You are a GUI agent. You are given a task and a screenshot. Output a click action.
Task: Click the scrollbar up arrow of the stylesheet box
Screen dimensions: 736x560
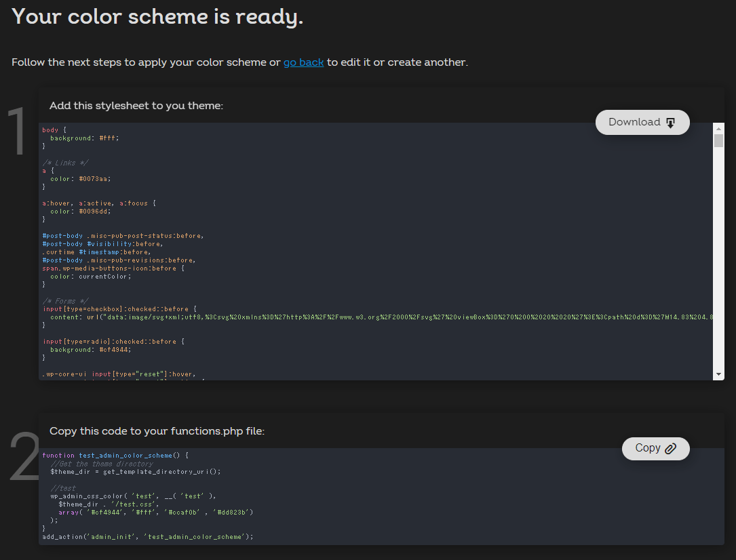point(718,129)
